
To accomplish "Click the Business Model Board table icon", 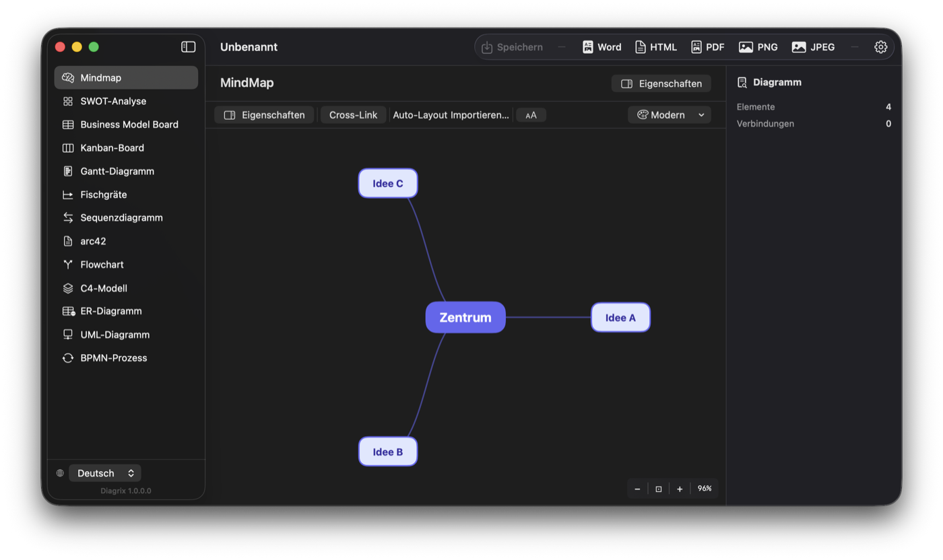I will click(68, 125).
